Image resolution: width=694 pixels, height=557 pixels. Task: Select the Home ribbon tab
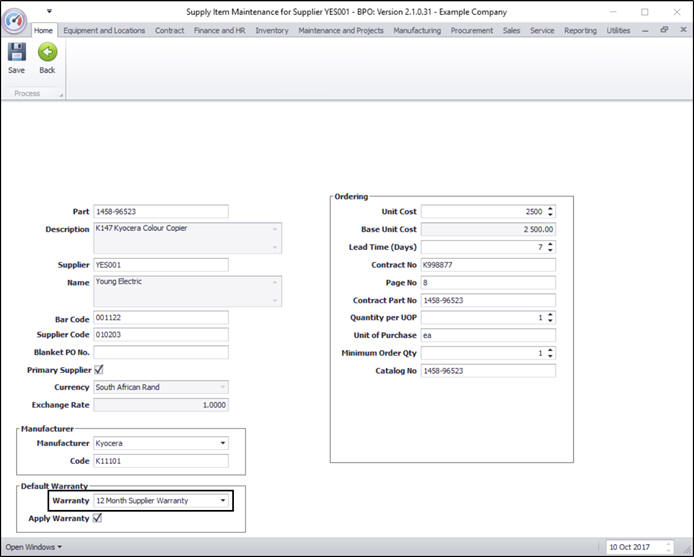[43, 31]
